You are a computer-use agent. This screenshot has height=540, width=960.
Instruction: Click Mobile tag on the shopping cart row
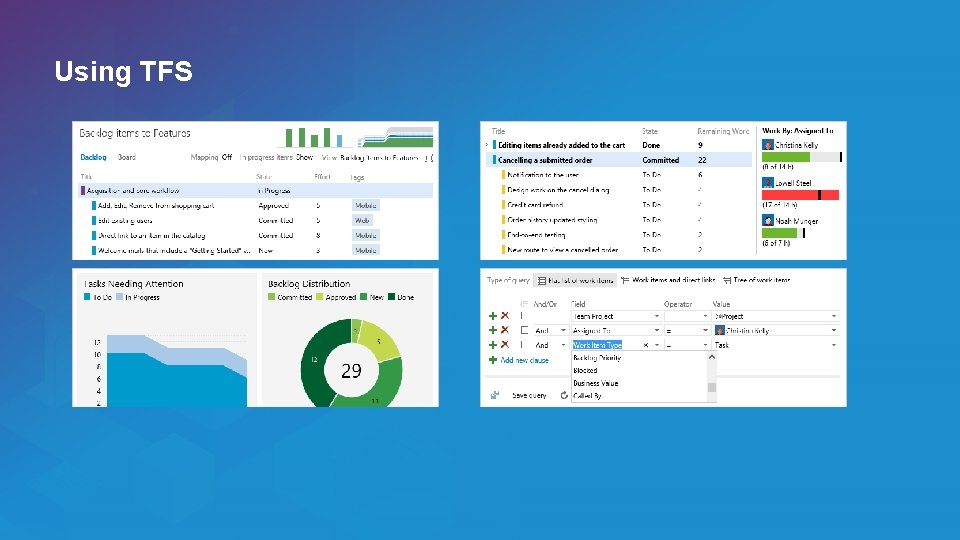click(x=366, y=206)
